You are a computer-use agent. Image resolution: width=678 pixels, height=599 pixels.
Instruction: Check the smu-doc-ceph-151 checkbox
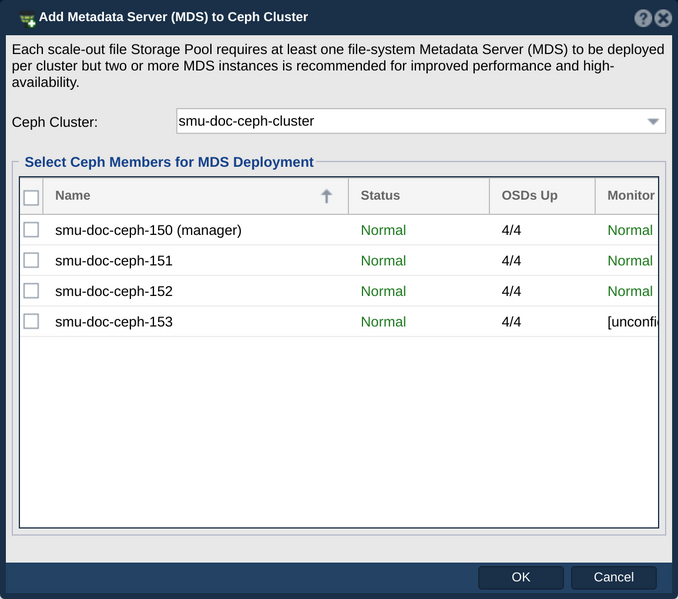click(x=31, y=260)
